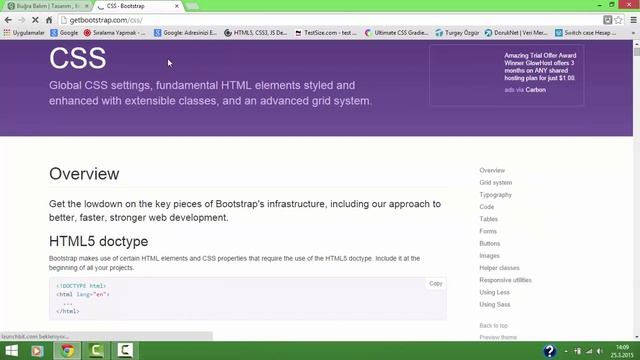Select Tables in the sidebar navigation
640x360 pixels.
pos(488,219)
